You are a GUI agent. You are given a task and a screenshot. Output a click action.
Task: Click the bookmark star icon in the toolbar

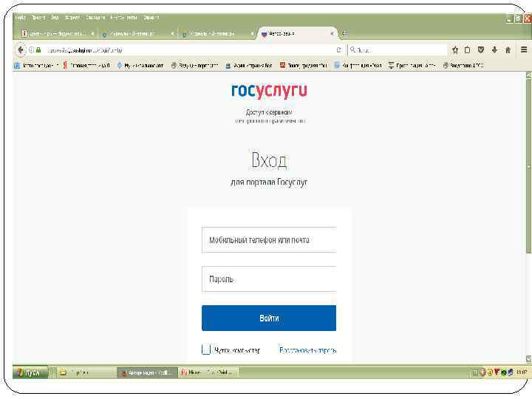[455, 50]
